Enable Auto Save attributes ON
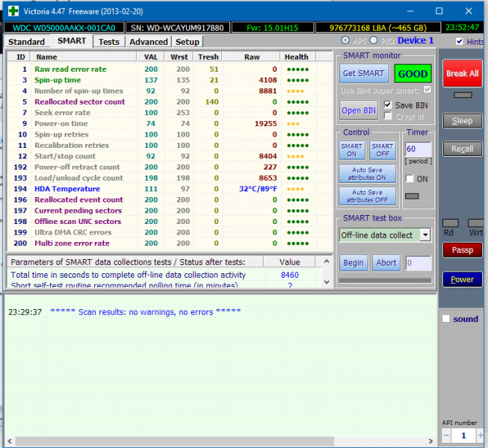Screen dimensions: 488x448 click(367, 174)
